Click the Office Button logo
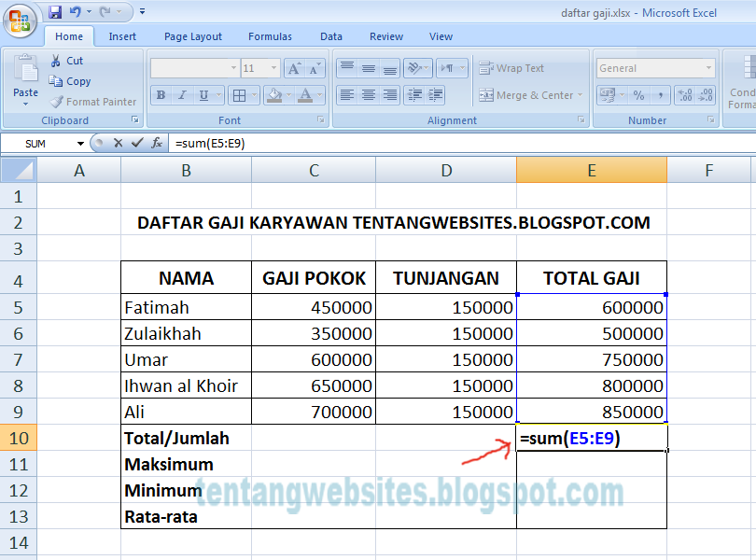This screenshot has width=756, height=560. (x=20, y=21)
